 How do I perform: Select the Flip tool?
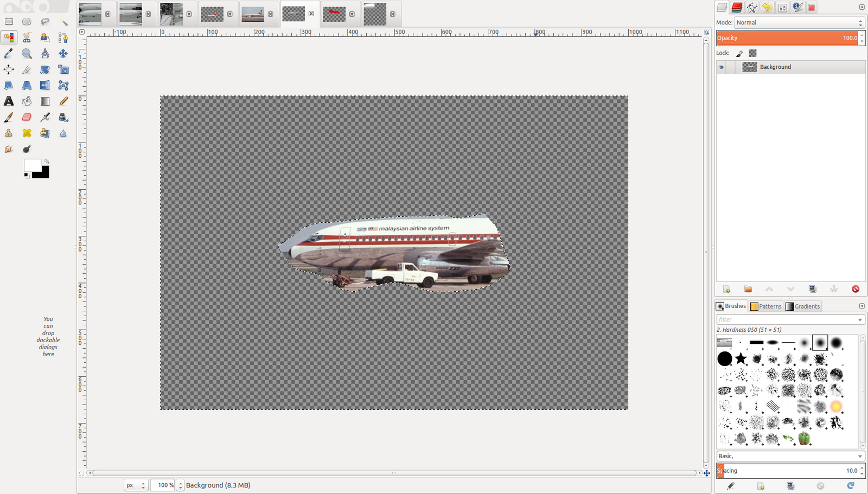45,85
